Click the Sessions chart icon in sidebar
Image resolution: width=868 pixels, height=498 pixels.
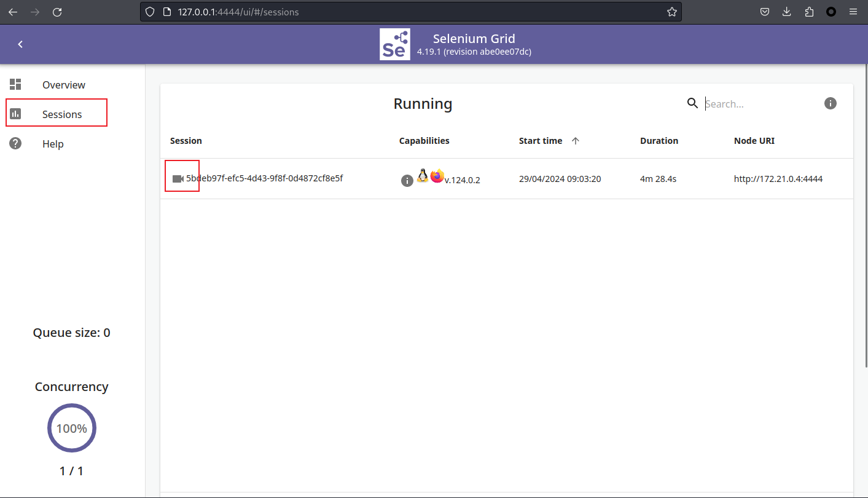point(15,114)
